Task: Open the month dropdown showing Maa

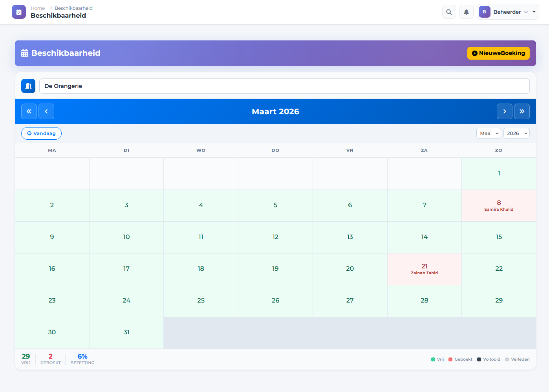Action: [x=488, y=133]
